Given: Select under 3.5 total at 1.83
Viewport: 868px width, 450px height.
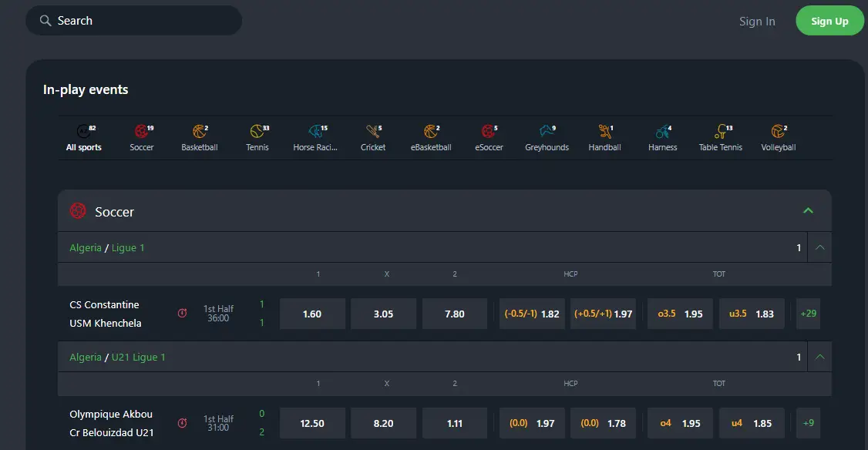Looking at the screenshot, I should (751, 314).
